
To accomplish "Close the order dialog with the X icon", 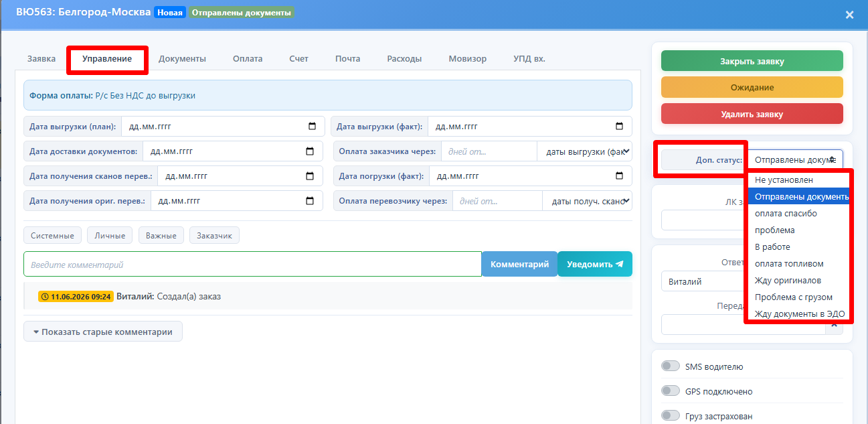I will [849, 15].
